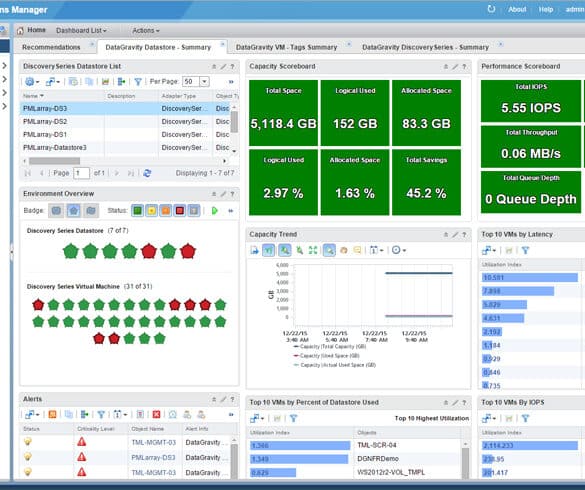Toggle the yellow status filter in Environment Overview

click(x=151, y=210)
